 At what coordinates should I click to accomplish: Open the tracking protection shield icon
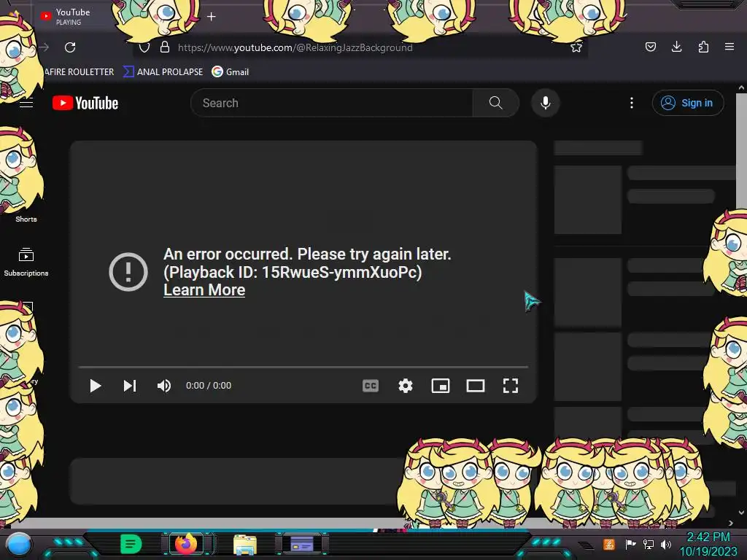144,47
